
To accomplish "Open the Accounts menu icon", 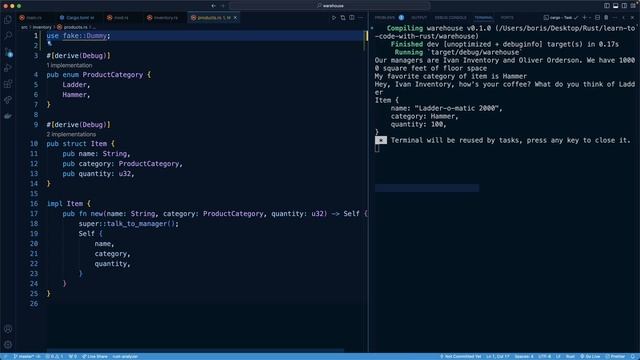I will pos(8,329).
